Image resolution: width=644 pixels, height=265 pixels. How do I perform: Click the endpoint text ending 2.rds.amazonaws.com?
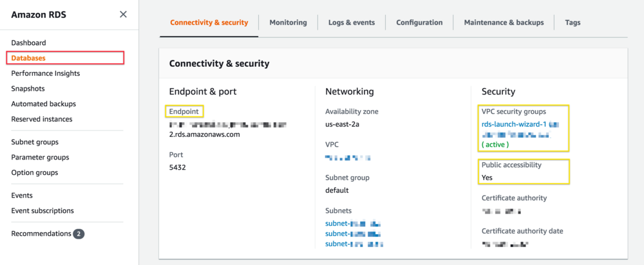tap(205, 134)
